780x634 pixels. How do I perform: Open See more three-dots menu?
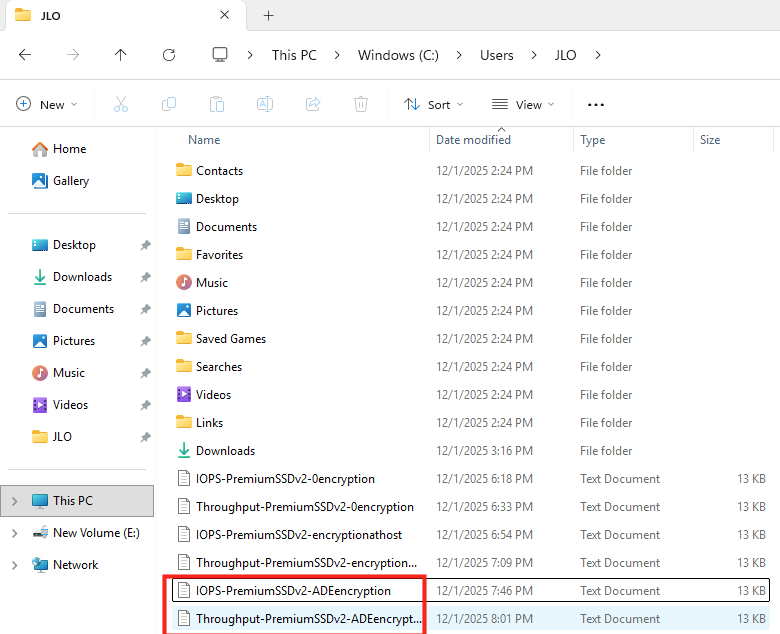[596, 104]
